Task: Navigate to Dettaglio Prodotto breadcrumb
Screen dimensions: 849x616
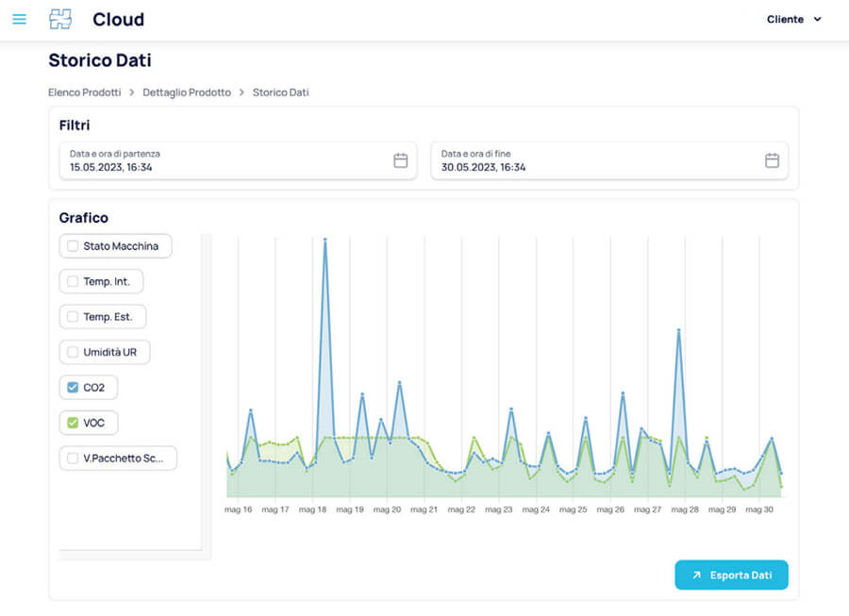Action: (x=187, y=92)
